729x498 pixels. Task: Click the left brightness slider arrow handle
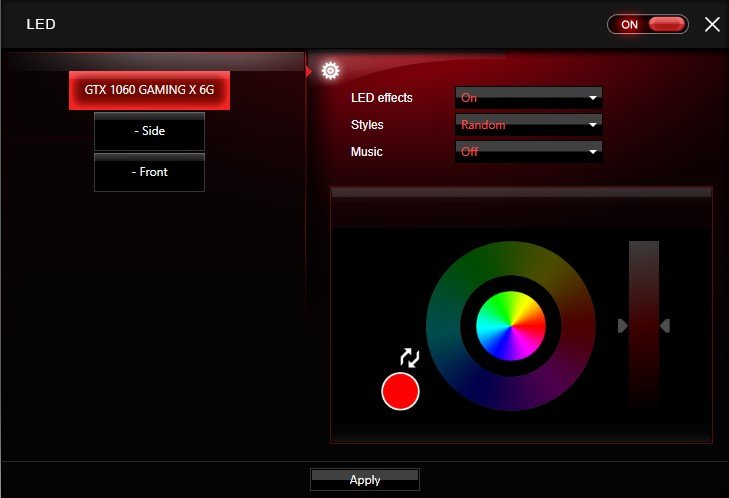pos(623,326)
